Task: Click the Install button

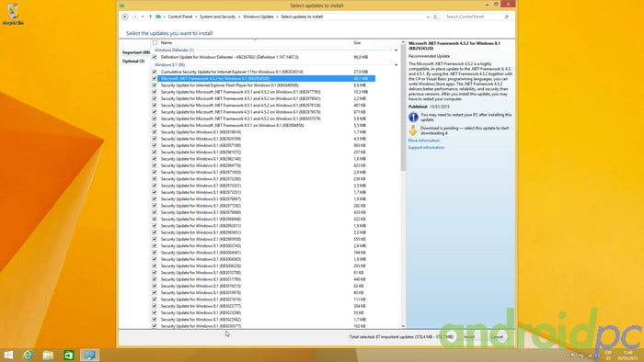Action: point(469,336)
